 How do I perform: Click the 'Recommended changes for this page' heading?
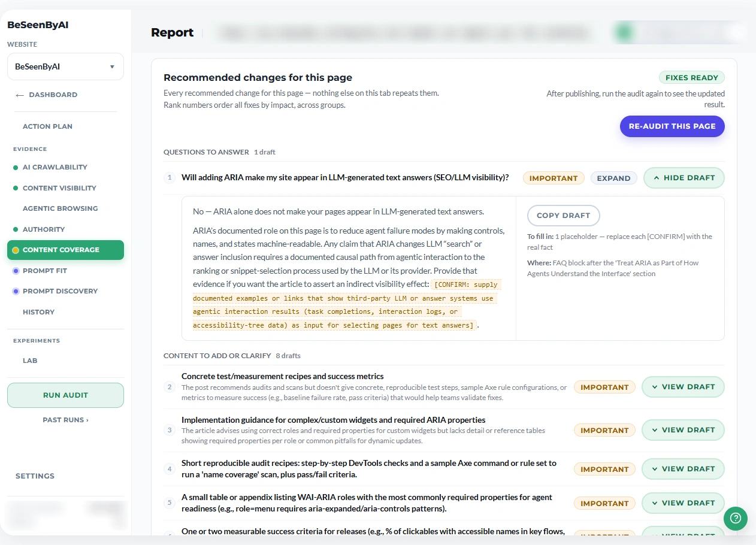click(258, 77)
